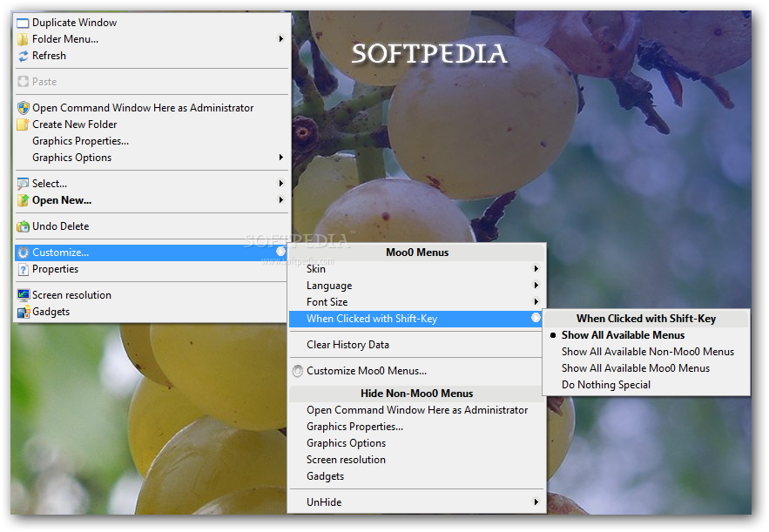This screenshot has height=532, width=769.
Task: Choose Refresh from context menu
Action: click(x=152, y=56)
